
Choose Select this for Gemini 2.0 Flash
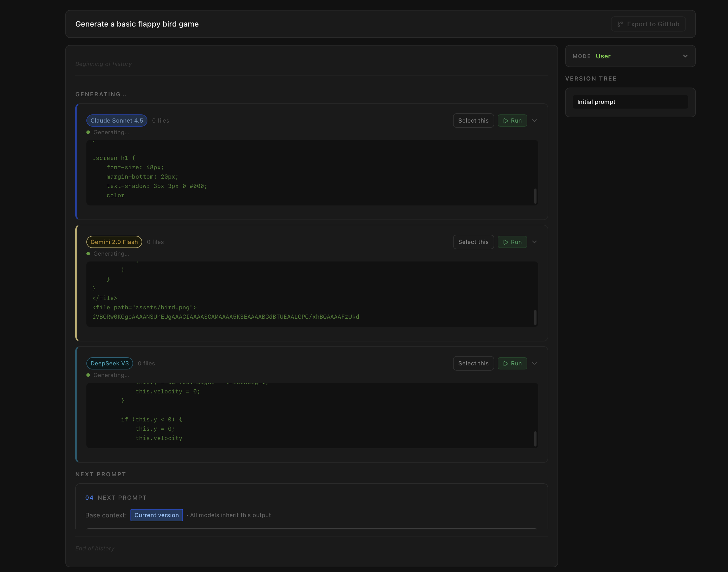(473, 242)
